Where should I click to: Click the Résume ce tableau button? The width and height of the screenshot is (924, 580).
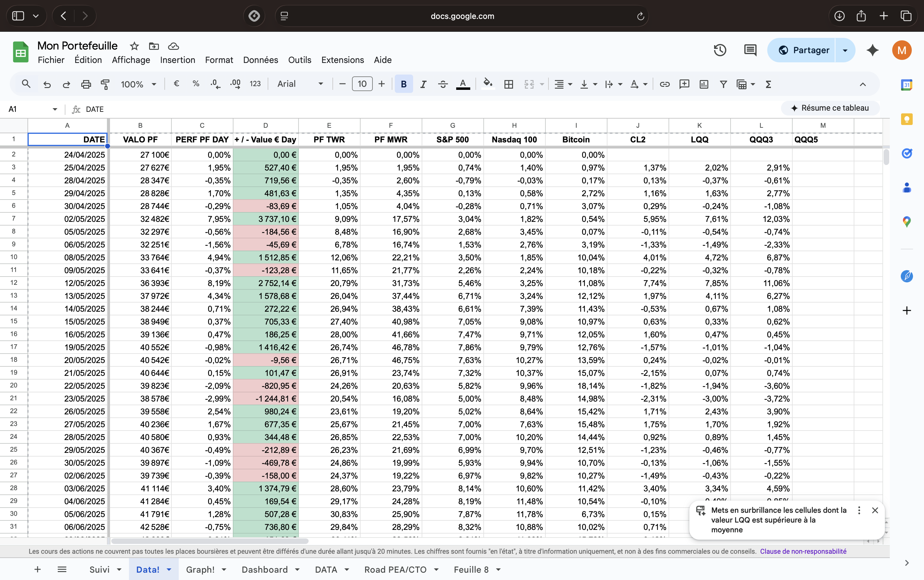pyautogui.click(x=830, y=108)
